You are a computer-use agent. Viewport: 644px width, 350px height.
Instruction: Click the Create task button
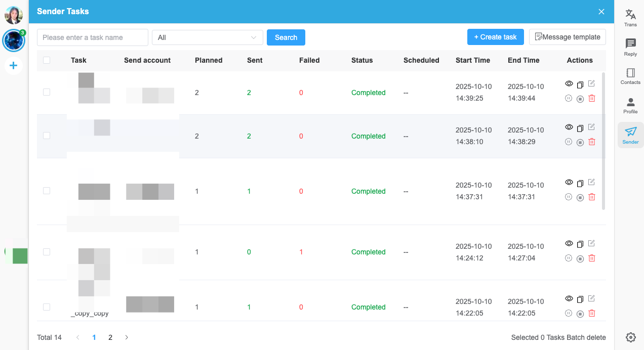495,37
